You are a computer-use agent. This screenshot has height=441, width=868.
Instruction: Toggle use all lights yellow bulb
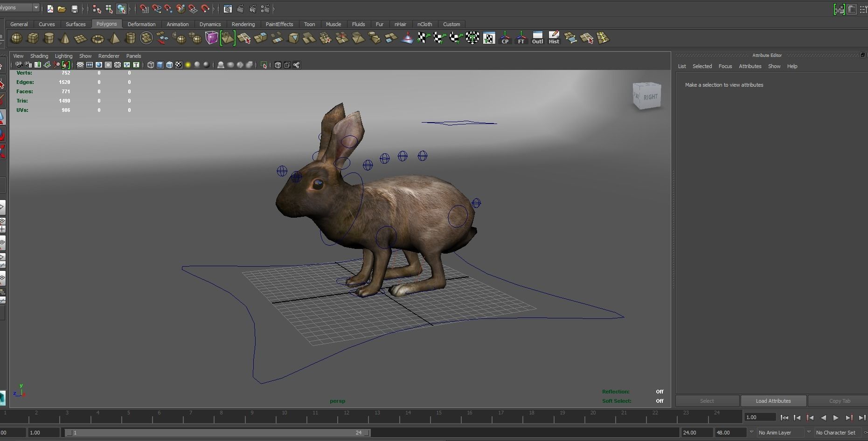click(x=188, y=65)
